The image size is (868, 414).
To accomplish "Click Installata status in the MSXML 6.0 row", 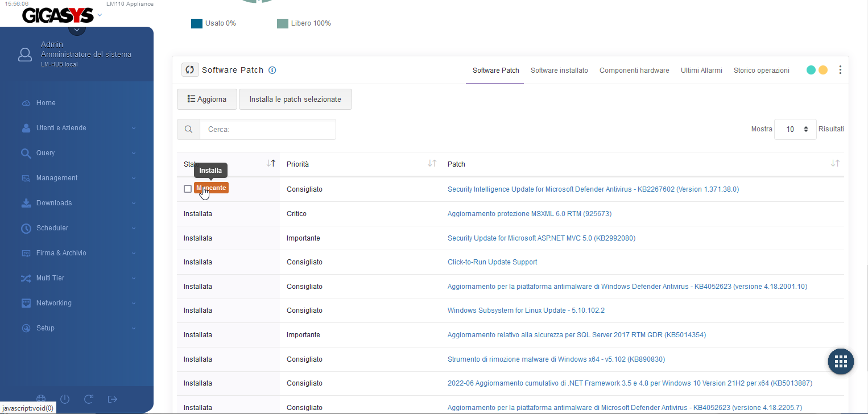I will 198,214.
